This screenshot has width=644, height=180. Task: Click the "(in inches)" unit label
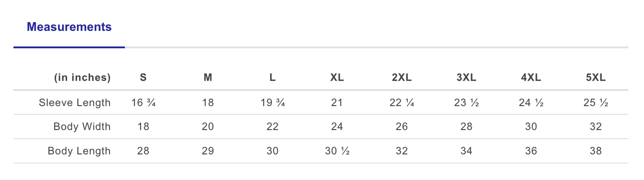(x=82, y=78)
